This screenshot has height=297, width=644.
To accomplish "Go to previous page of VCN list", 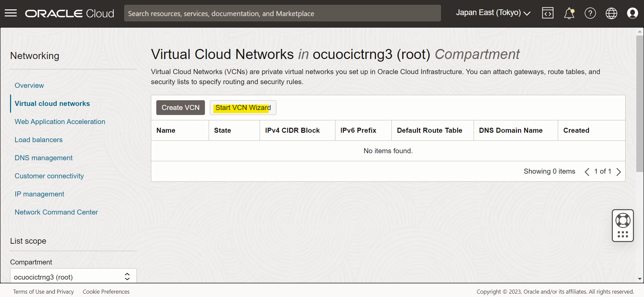I will click(587, 172).
